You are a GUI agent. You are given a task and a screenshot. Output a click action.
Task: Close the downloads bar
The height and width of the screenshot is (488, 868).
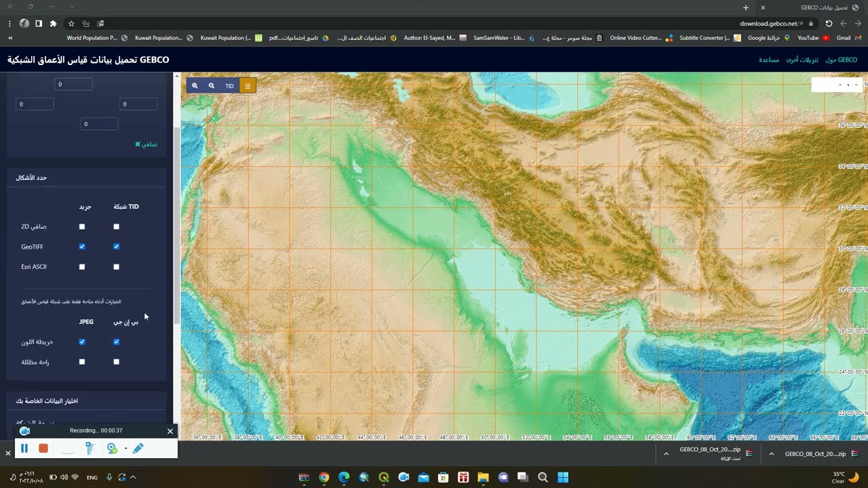coord(7,453)
